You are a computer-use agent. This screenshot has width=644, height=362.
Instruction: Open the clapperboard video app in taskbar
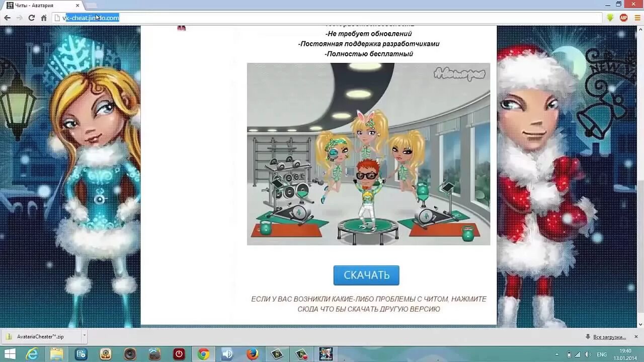pos(154,354)
